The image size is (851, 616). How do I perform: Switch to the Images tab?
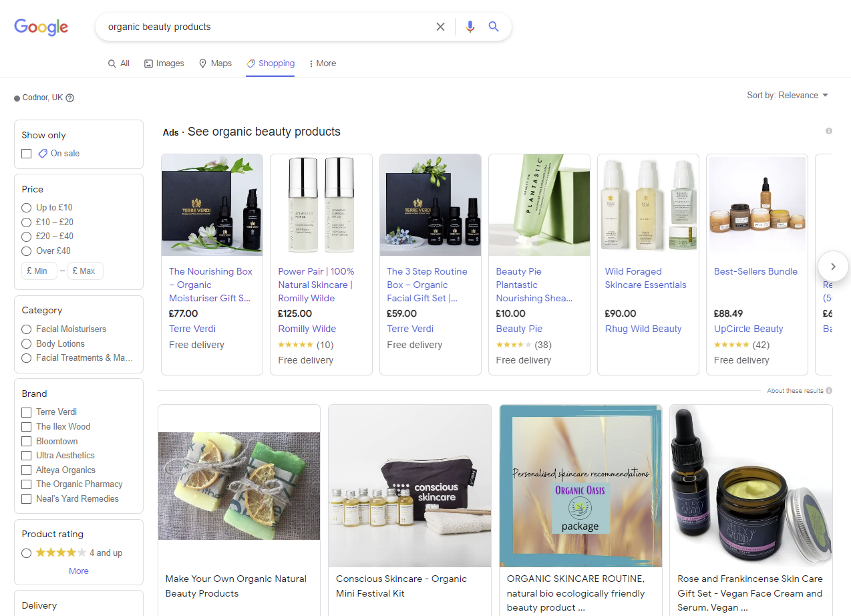coord(164,63)
